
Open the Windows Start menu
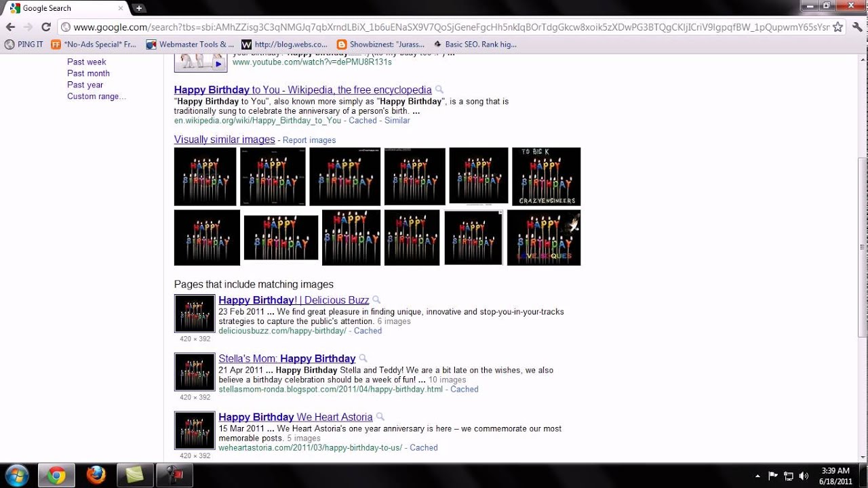pos(16,475)
